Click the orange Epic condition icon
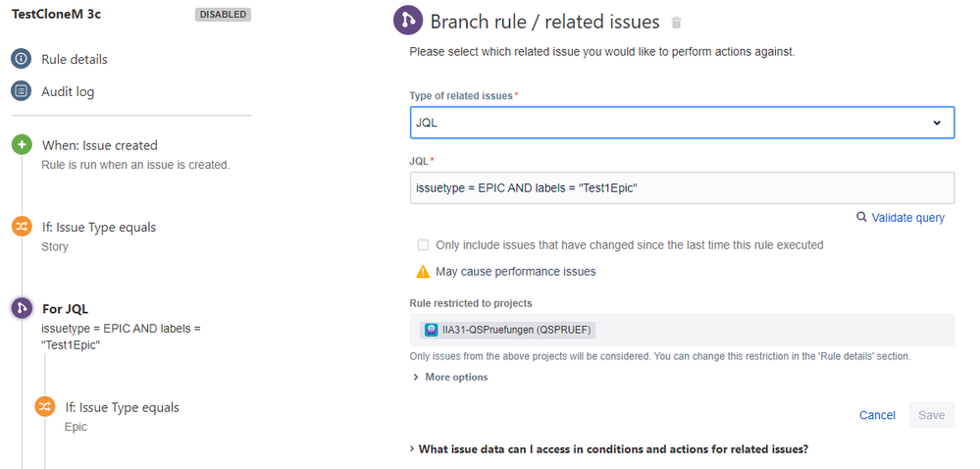980x469 pixels. (x=45, y=406)
